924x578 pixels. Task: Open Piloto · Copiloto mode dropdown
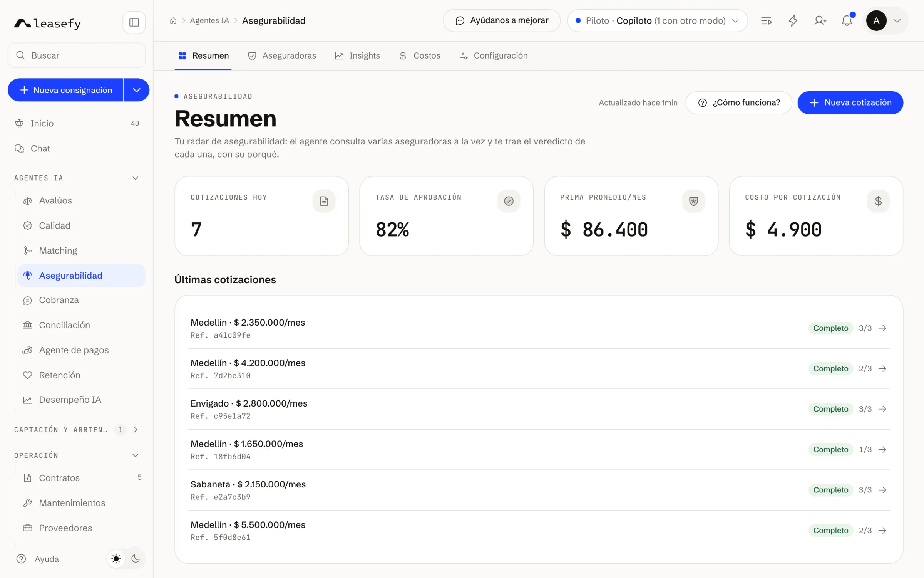[x=658, y=21]
